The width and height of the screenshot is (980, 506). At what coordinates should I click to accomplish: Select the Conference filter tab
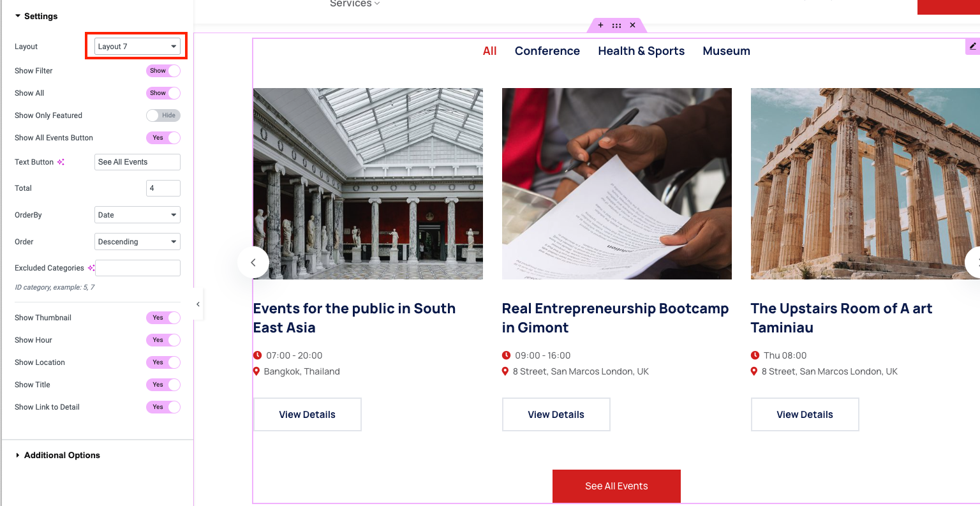(x=547, y=51)
